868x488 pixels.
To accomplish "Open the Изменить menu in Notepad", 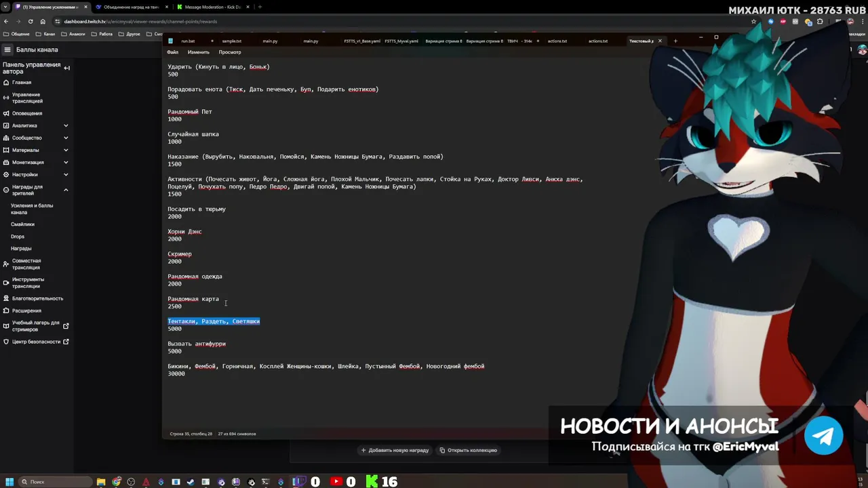I will (x=199, y=52).
